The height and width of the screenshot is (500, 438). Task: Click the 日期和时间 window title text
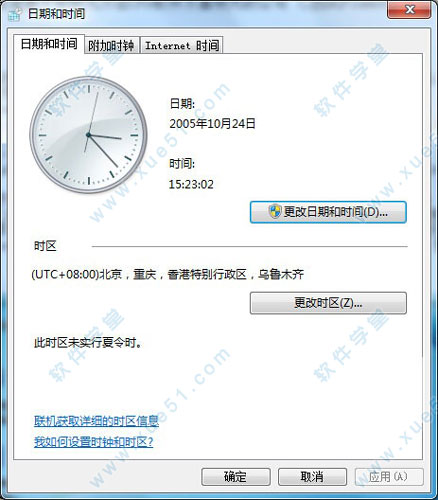pos(56,14)
